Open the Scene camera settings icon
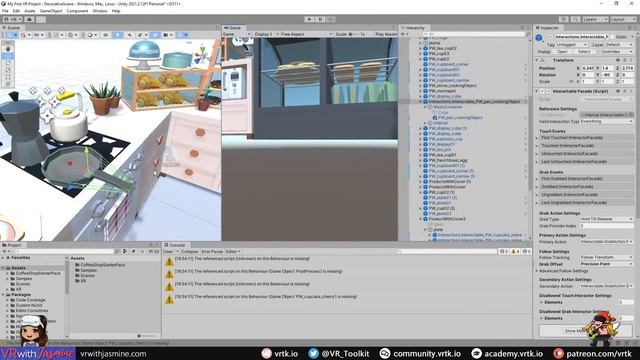Screen dimensions: 640x360 (167, 35)
